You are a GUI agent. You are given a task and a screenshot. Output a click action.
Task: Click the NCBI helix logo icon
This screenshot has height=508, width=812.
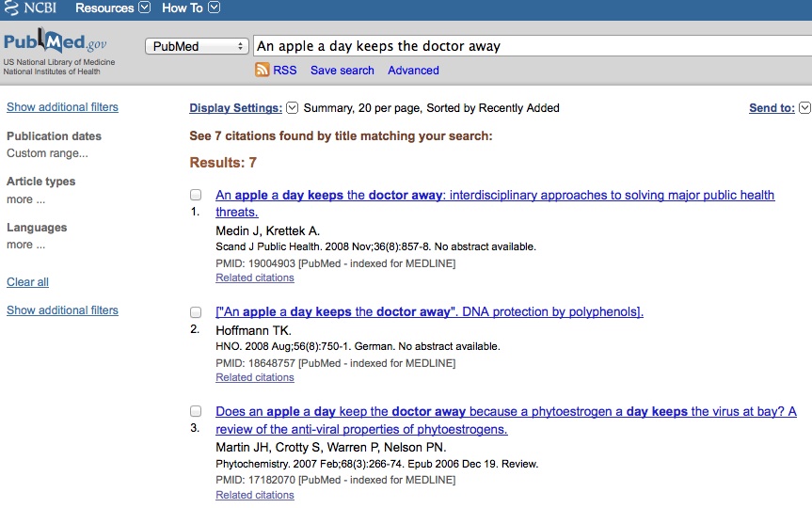tap(11, 8)
